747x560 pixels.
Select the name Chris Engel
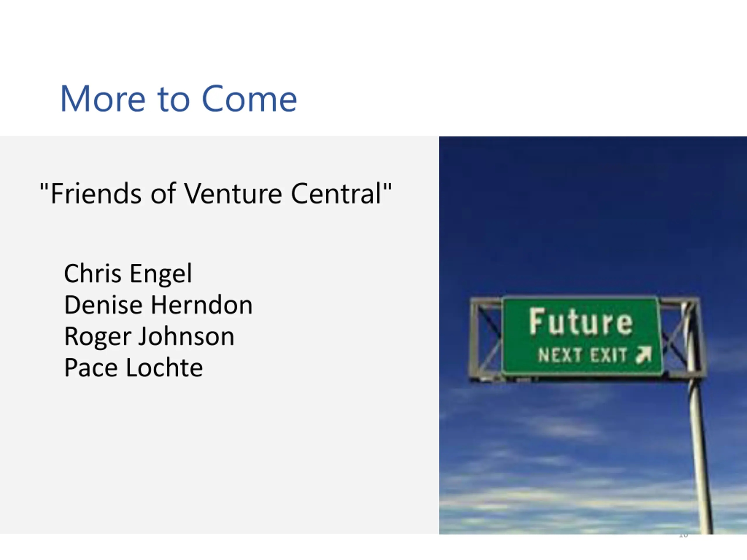pyautogui.click(x=128, y=273)
